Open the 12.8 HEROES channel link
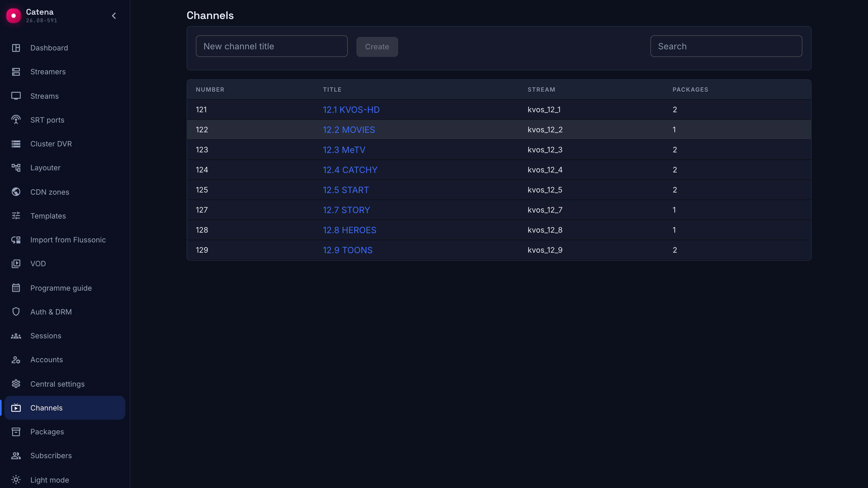The width and height of the screenshot is (868, 488). [x=349, y=230]
